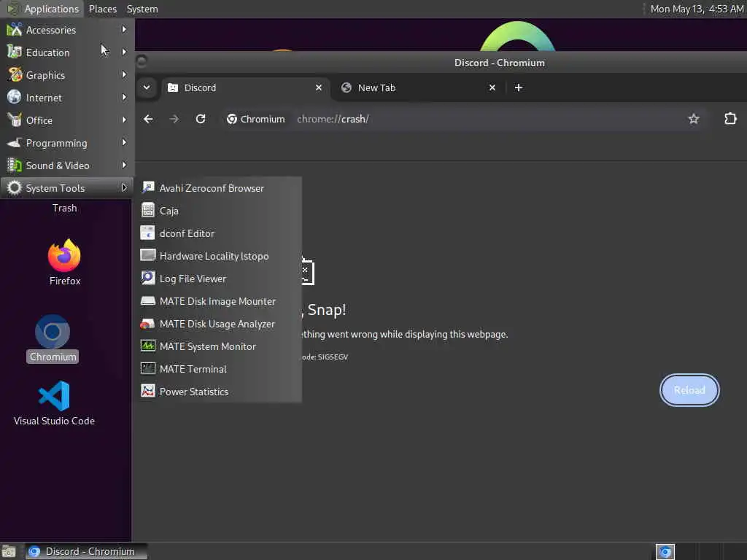This screenshot has height=560, width=747.
Task: Open the System menu
Action: (x=142, y=9)
